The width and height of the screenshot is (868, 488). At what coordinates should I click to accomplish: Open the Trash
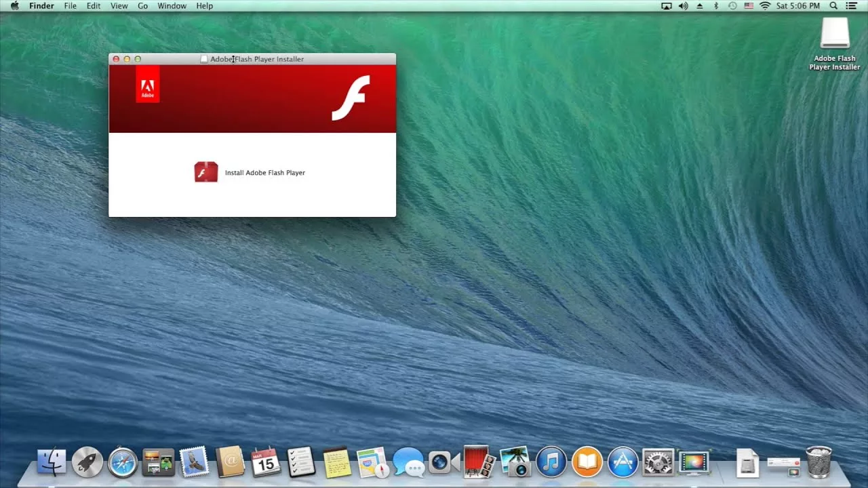[x=818, y=464]
